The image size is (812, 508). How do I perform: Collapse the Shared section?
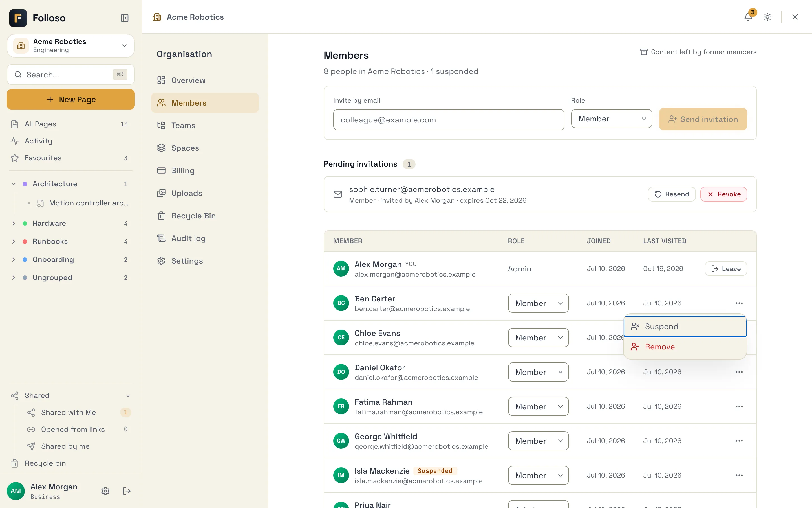128,395
